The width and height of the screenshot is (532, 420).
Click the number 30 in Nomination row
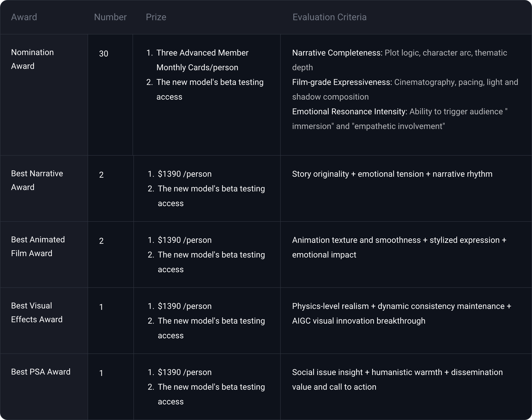[x=103, y=54]
